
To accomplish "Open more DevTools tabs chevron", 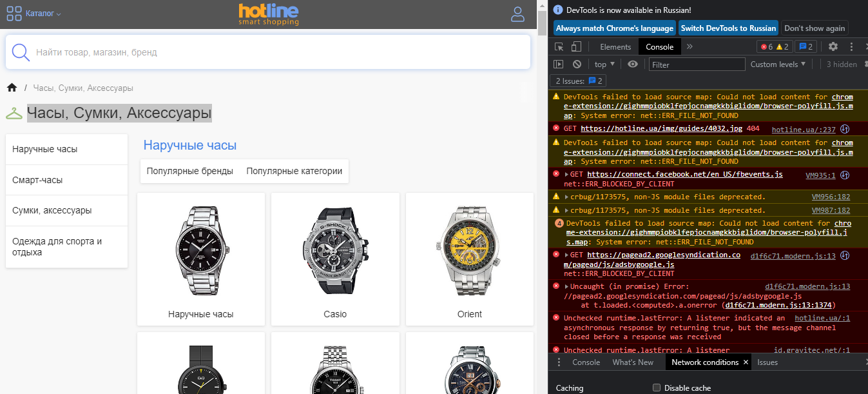I will tap(690, 46).
